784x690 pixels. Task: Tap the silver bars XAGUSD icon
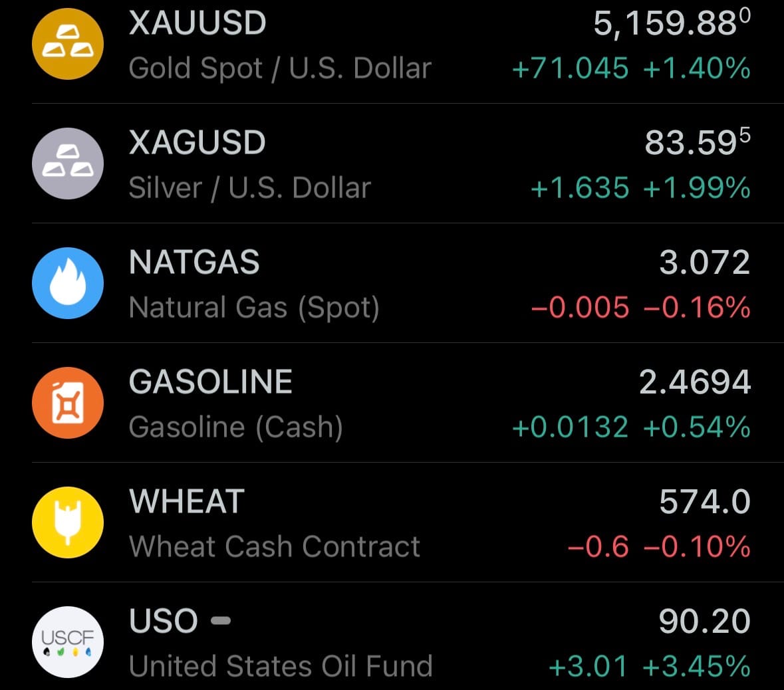click(x=68, y=164)
